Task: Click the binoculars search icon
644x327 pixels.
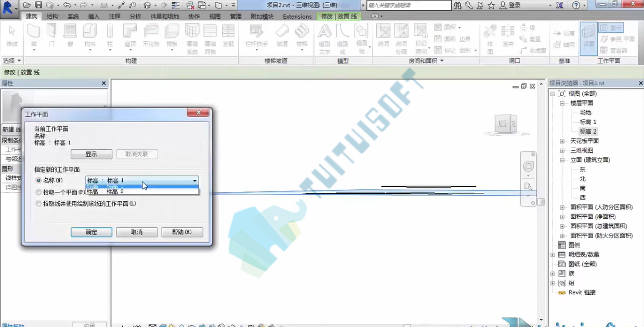Action: click(x=457, y=5)
